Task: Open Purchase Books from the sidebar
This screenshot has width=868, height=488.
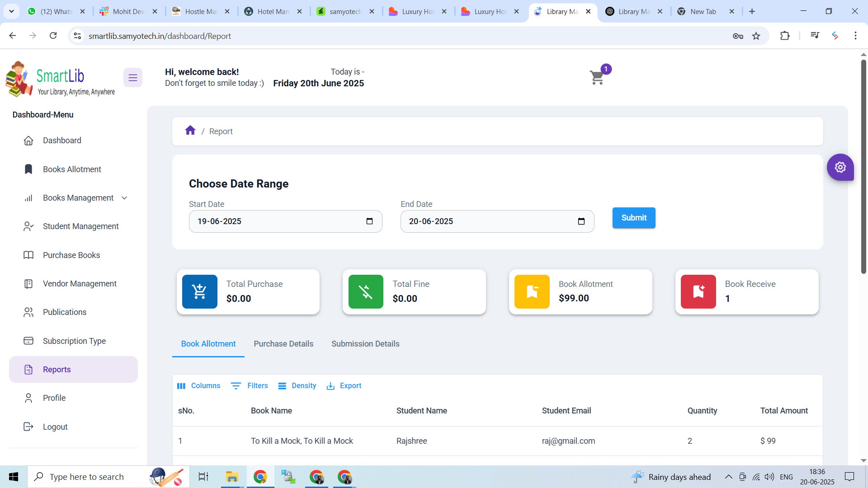Action: [x=28, y=255]
